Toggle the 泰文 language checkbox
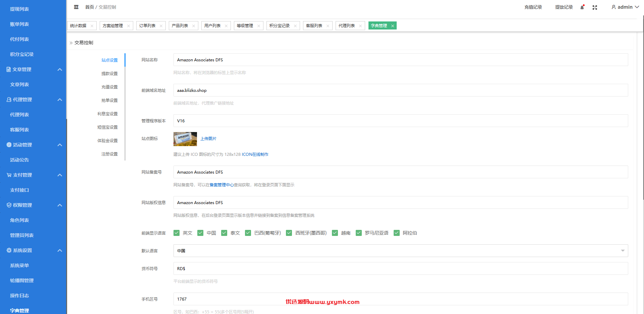This screenshot has width=644, height=314. [x=224, y=233]
